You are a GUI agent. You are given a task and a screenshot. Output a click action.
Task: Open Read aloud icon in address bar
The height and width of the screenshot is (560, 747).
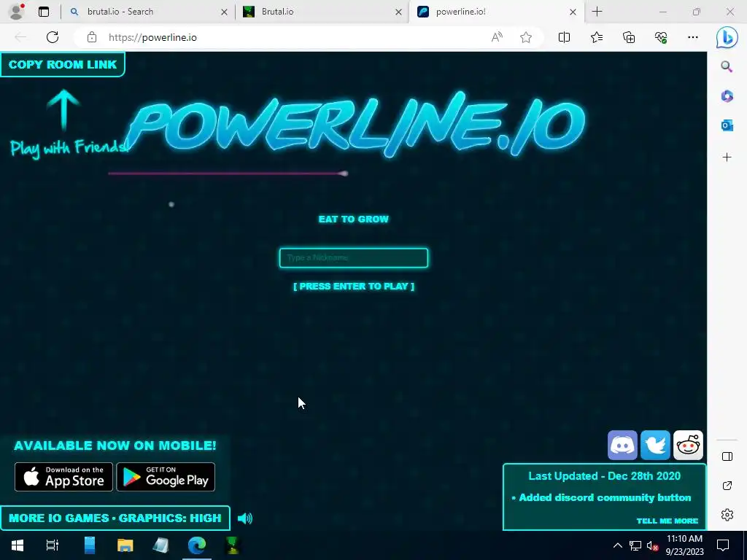497,37
